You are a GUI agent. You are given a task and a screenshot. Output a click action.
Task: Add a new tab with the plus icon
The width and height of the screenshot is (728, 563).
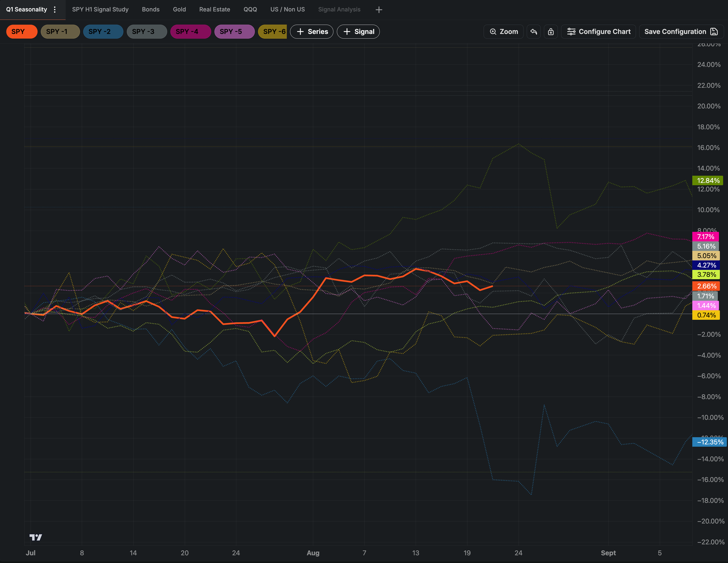pos(379,10)
